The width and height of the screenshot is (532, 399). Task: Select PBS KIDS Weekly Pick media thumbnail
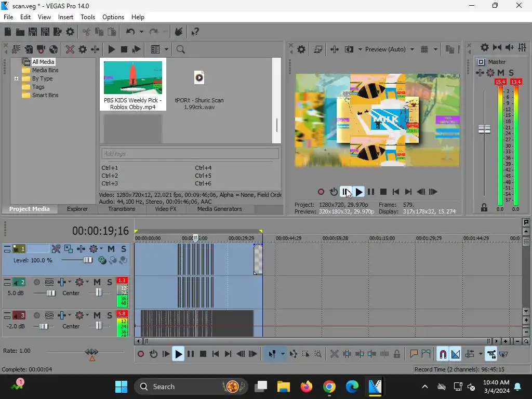(x=133, y=78)
